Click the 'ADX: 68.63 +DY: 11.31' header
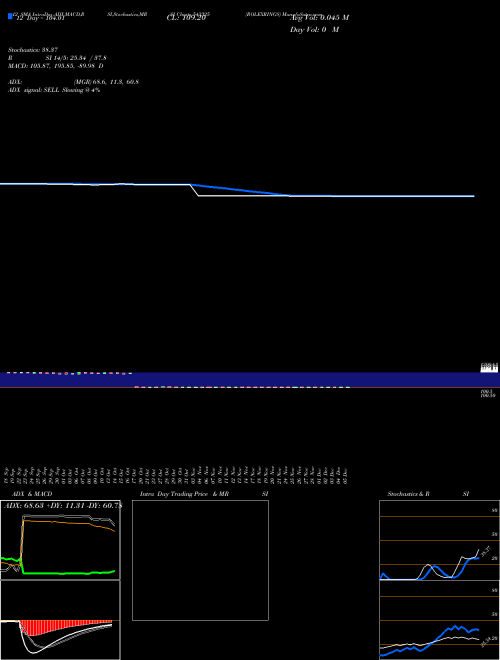The height and width of the screenshot is (660, 500). (62, 506)
